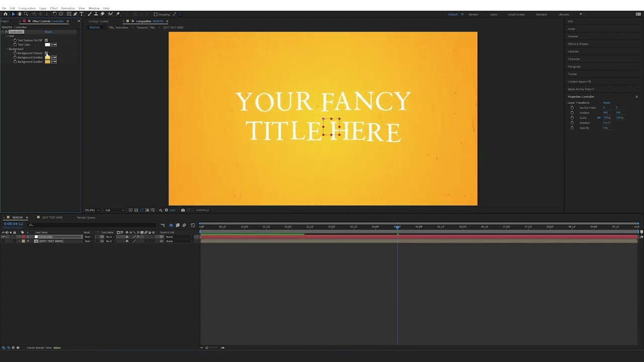Hide the Controller layer with the eye toggle

coord(3,237)
